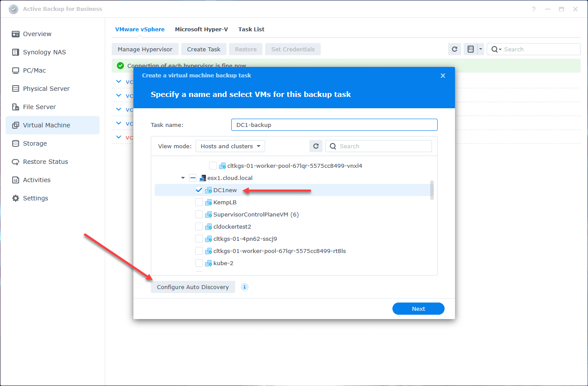
Task: Expand the third hypervisor row chevron
Action: pyautogui.click(x=119, y=109)
